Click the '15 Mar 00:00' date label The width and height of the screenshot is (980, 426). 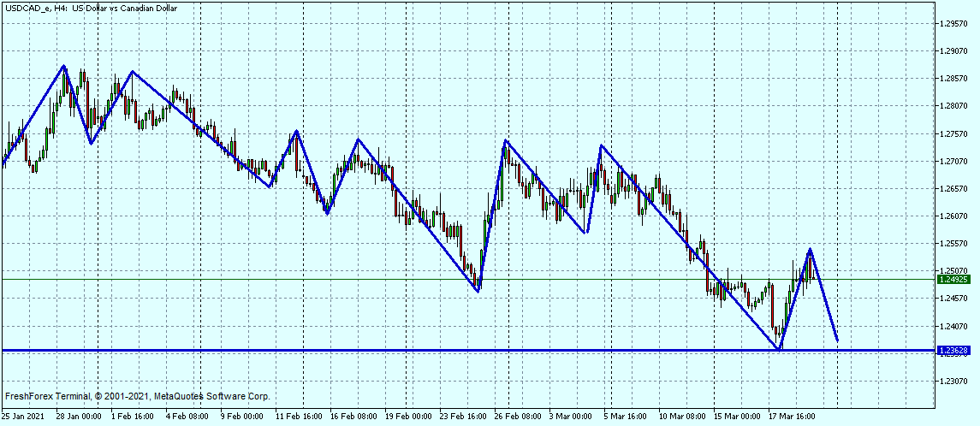coord(738,416)
